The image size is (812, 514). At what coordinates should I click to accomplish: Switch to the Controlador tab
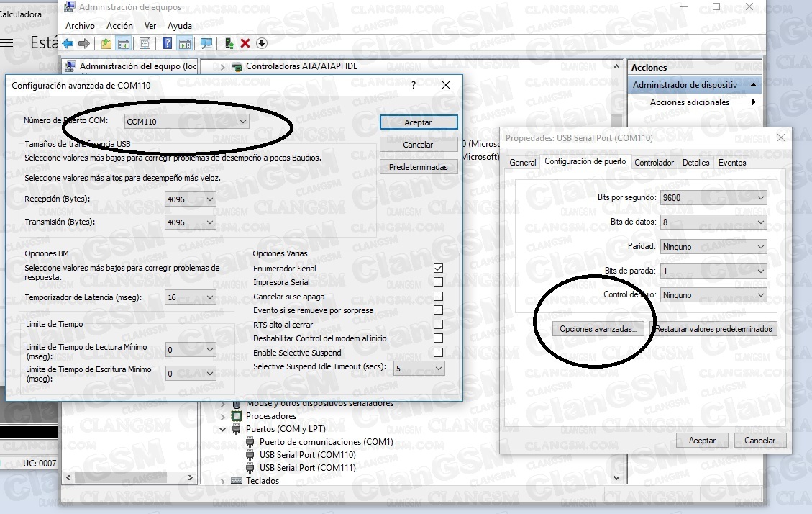coord(654,163)
